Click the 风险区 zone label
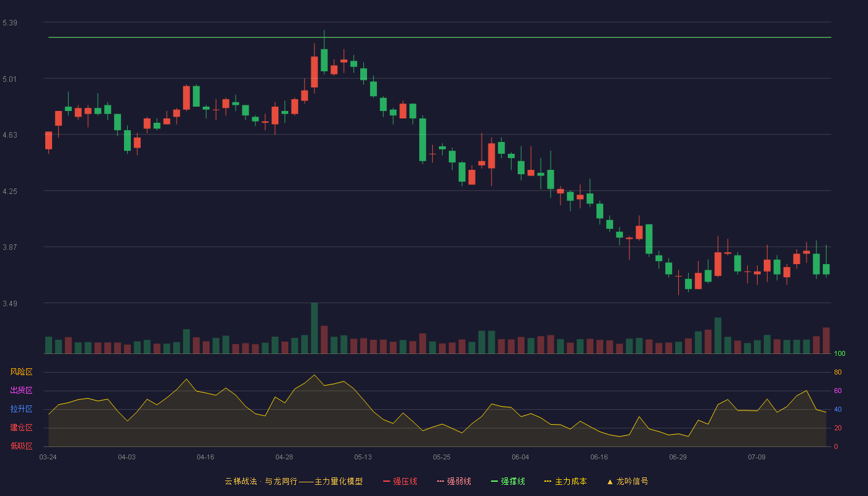 click(x=21, y=372)
